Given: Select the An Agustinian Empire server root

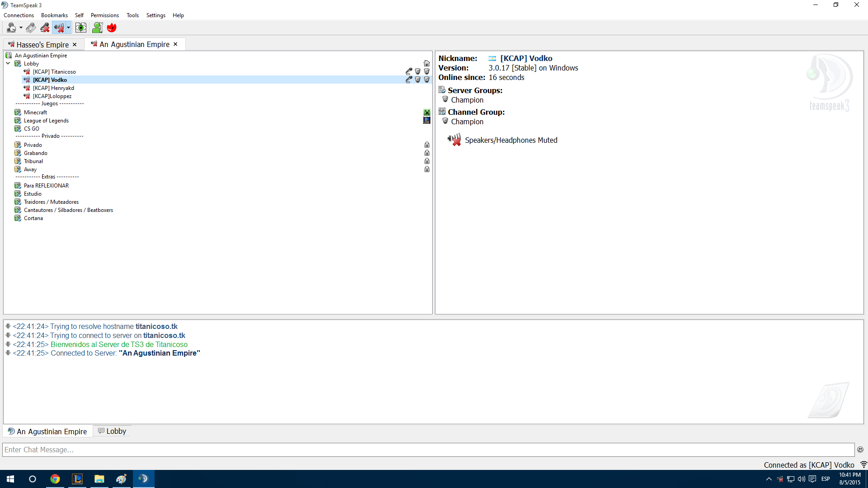Looking at the screenshot, I should (41, 56).
